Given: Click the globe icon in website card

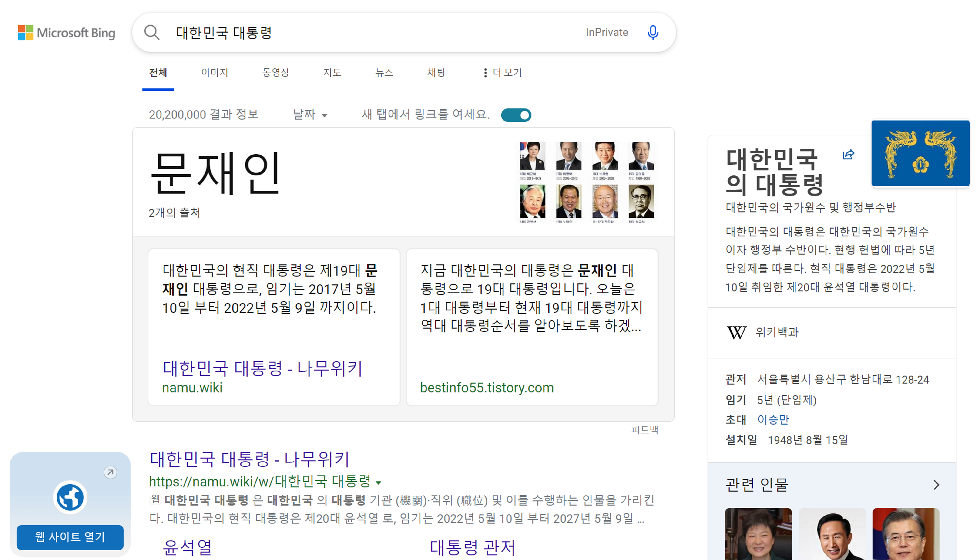Looking at the screenshot, I should 70,497.
